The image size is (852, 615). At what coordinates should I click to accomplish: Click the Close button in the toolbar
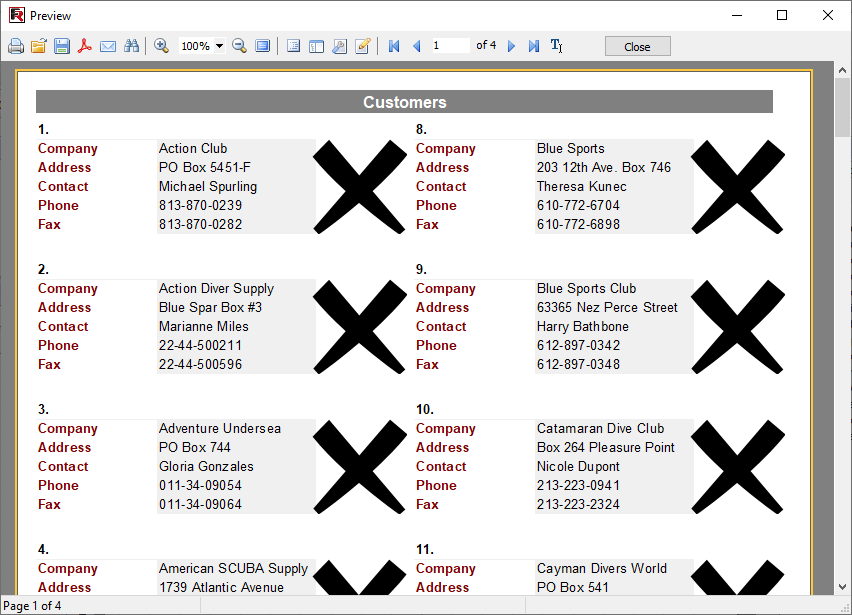pyautogui.click(x=637, y=47)
